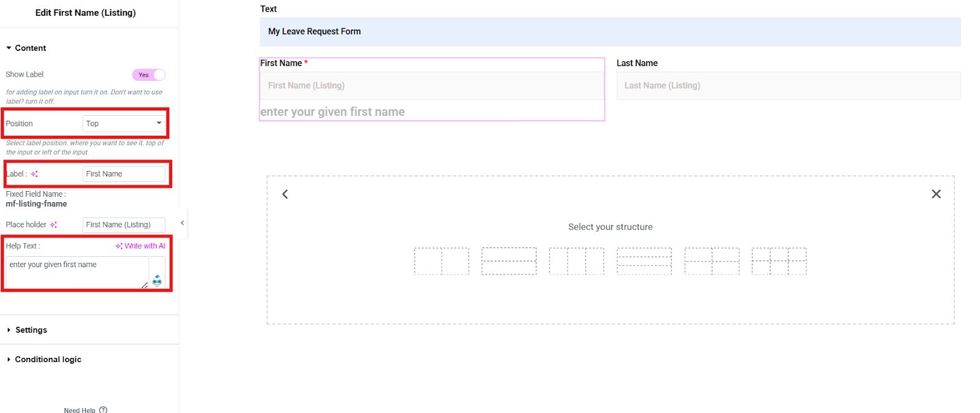The width and height of the screenshot is (980, 413).
Task: Click the robot assistant icon beside Help Text
Action: (157, 280)
